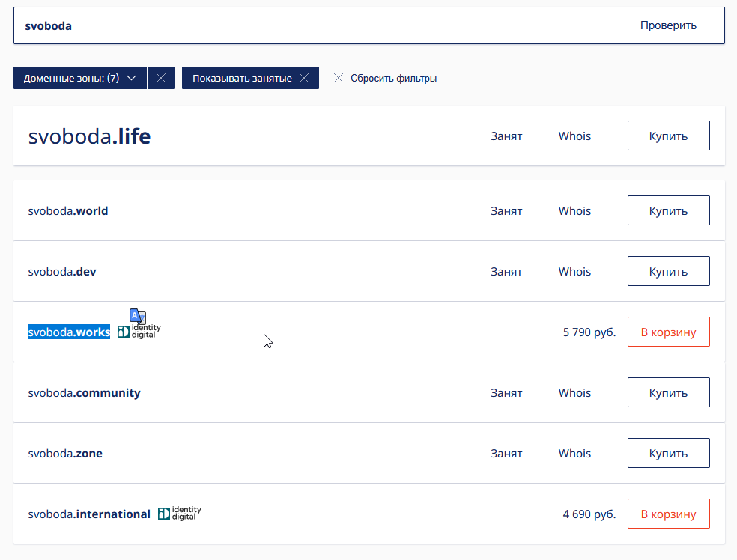
Task: Click the Проверить button
Action: [x=668, y=25]
